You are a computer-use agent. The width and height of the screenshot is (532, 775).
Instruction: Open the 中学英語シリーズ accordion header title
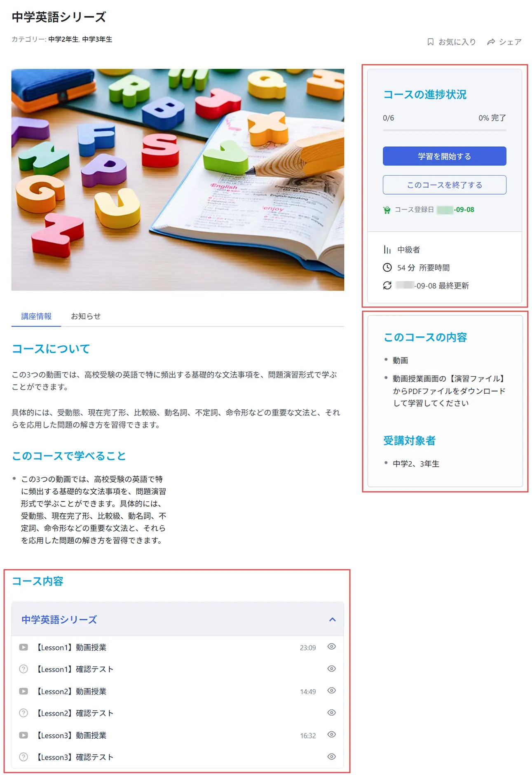59,620
